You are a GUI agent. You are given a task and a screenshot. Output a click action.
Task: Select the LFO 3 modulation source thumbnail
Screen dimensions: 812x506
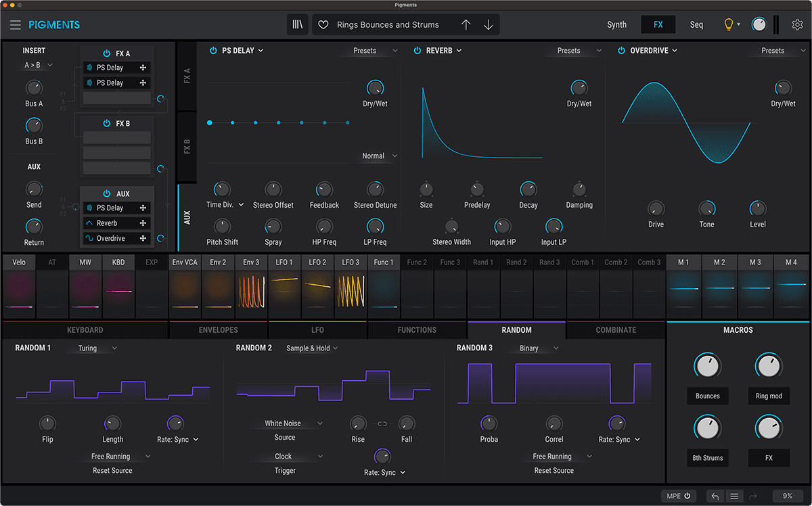pyautogui.click(x=351, y=290)
